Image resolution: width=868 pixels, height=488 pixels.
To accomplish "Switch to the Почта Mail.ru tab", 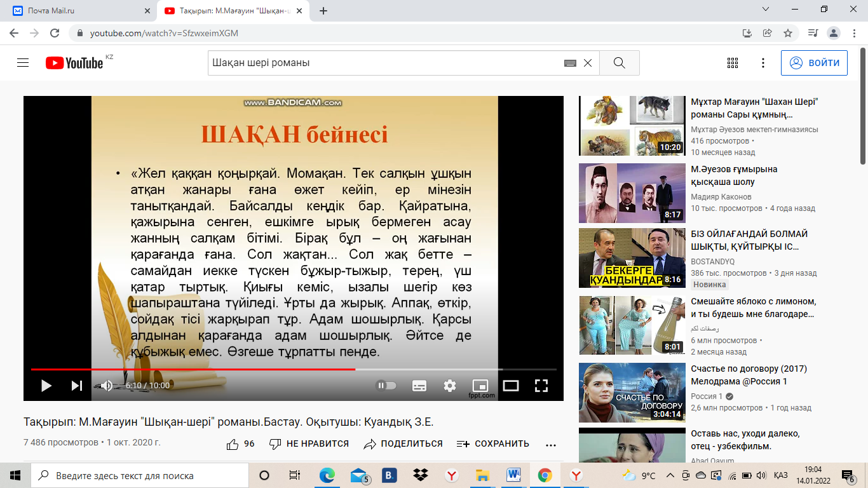I will 78,11.
